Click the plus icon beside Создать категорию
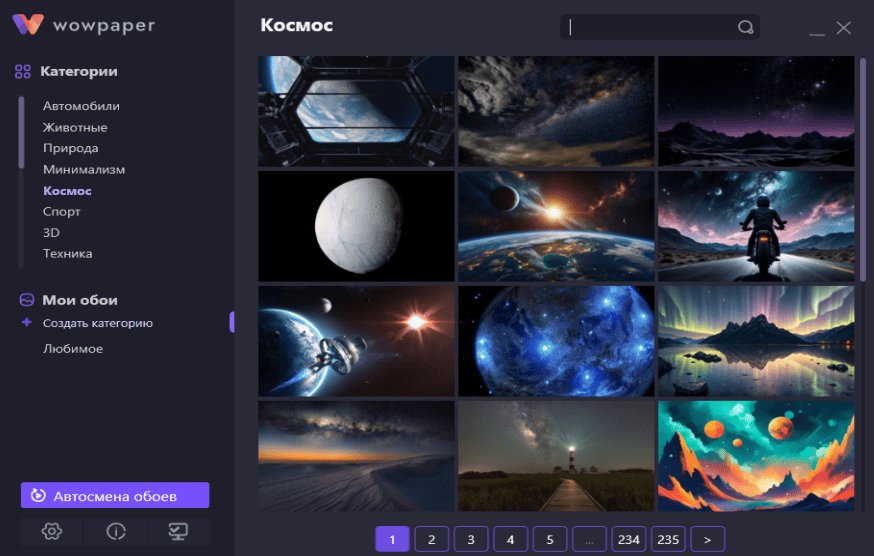The width and height of the screenshot is (874, 556). pyautogui.click(x=27, y=323)
